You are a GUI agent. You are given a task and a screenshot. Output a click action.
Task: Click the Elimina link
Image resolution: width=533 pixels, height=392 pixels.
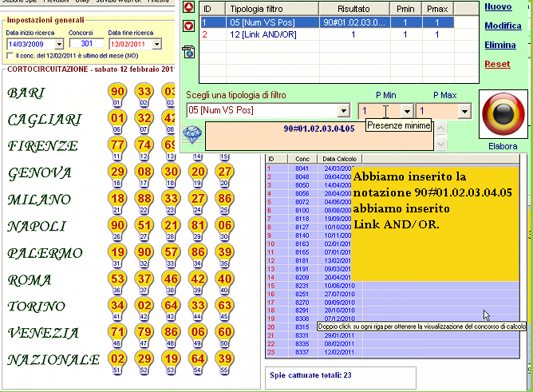[499, 45]
